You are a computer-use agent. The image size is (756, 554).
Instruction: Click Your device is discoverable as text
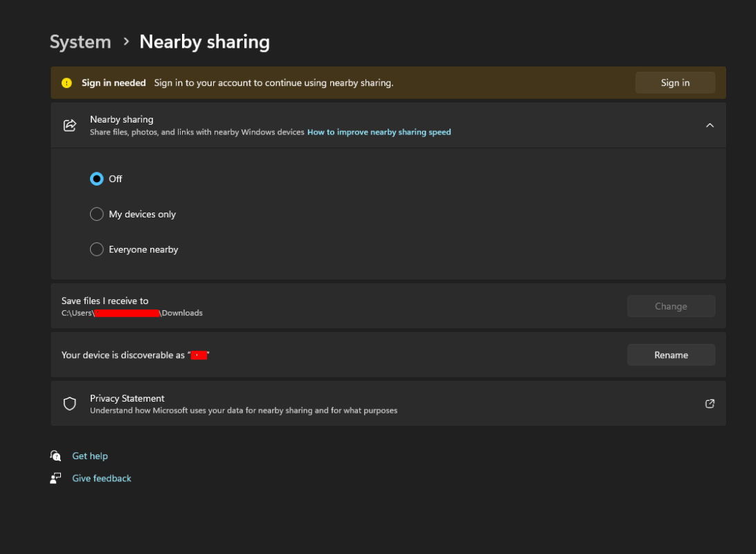pyautogui.click(x=123, y=355)
